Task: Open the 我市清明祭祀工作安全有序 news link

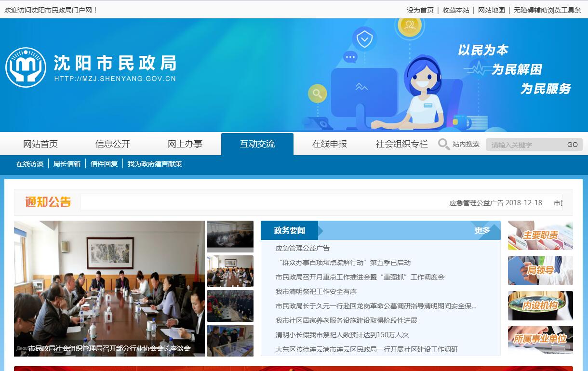Action: [x=316, y=291]
